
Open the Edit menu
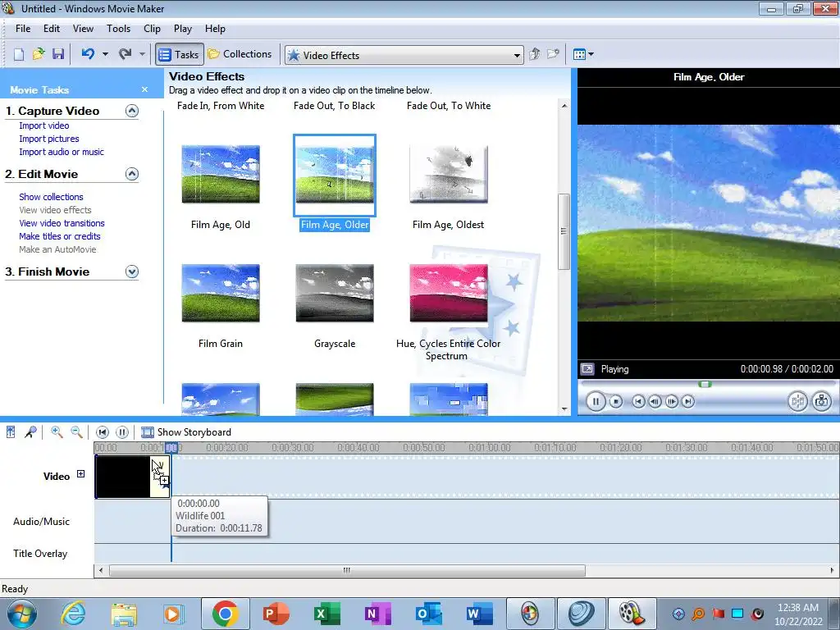point(52,29)
